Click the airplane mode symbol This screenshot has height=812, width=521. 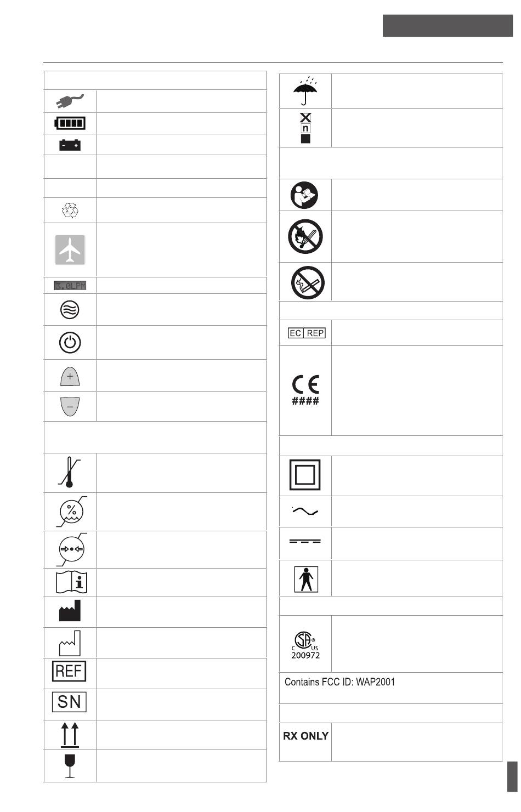point(70,250)
